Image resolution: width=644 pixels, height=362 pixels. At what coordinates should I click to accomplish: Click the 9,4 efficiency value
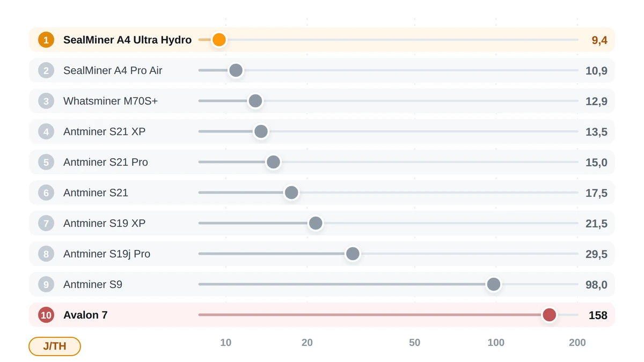click(599, 40)
